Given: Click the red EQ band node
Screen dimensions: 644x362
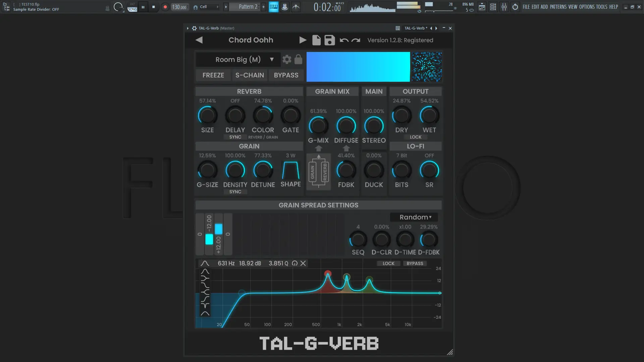Looking at the screenshot, I should tap(328, 274).
